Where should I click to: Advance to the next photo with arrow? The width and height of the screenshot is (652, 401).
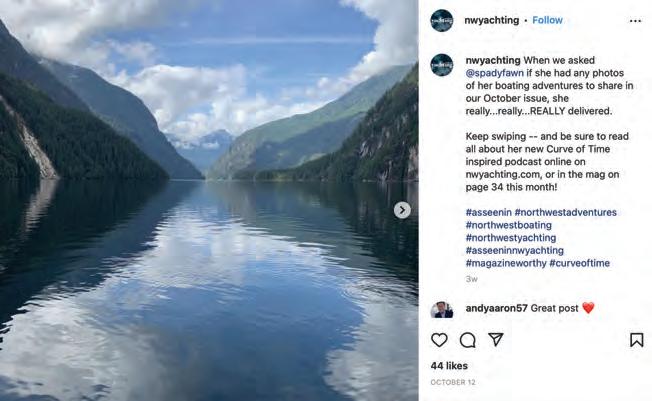pos(402,210)
